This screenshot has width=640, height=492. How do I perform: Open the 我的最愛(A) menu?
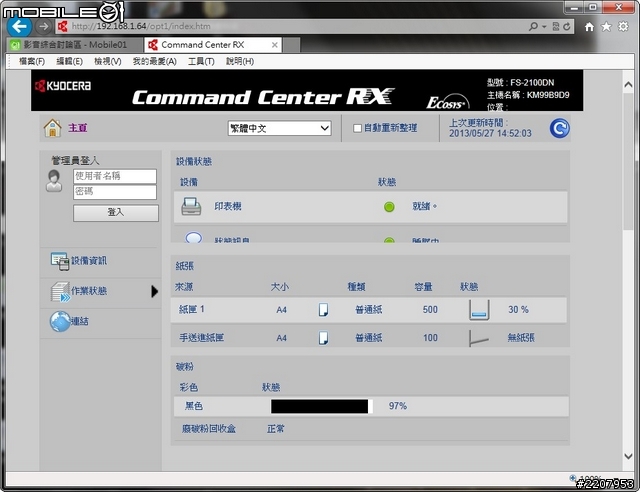point(154,61)
